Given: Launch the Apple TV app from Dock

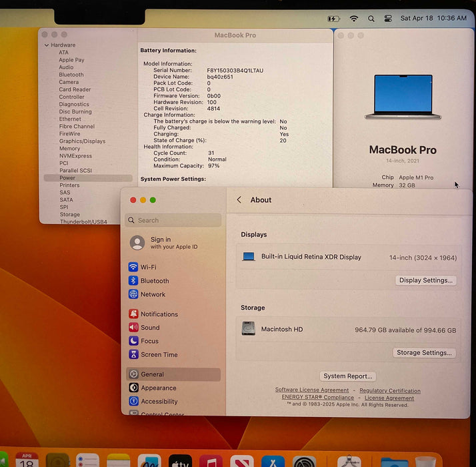Looking at the screenshot, I should pyautogui.click(x=180, y=460).
